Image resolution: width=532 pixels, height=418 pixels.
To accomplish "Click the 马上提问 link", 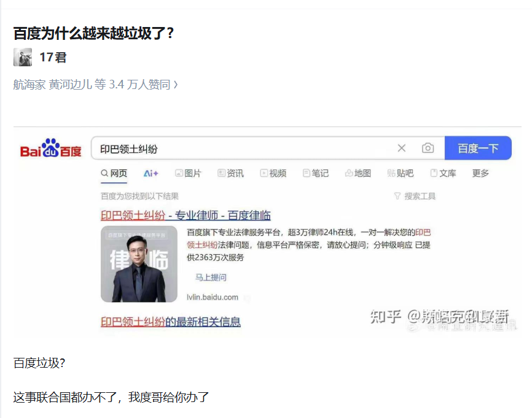I will tap(211, 277).
